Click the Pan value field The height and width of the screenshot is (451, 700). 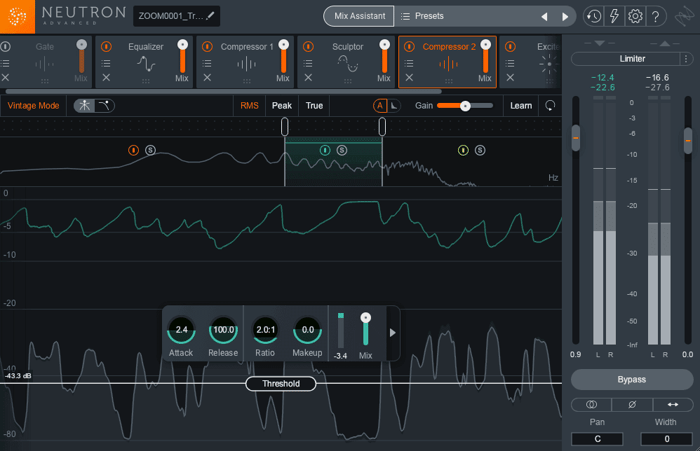click(x=597, y=439)
